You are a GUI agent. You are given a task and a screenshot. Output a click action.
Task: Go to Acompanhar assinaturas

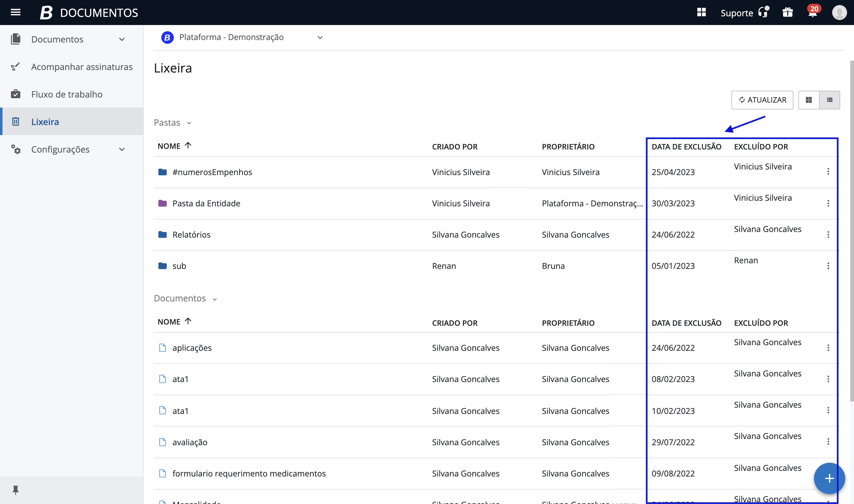pyautogui.click(x=82, y=67)
